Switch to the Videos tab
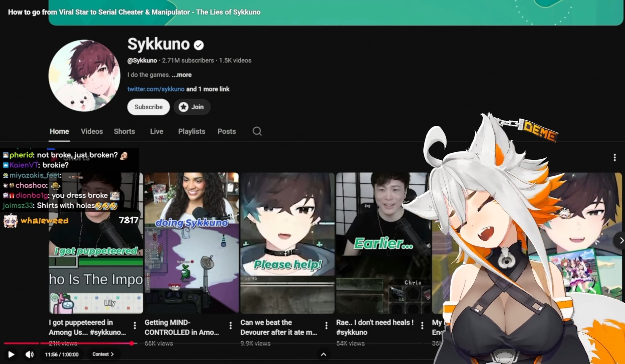 [x=92, y=131]
